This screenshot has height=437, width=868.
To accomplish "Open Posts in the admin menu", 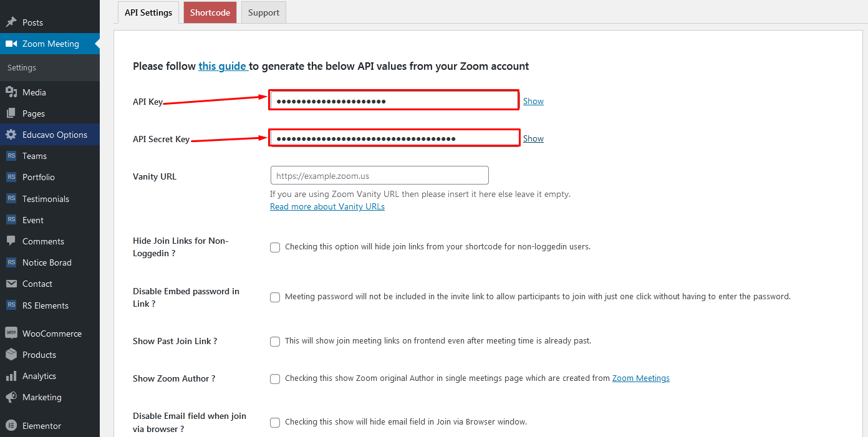I will [50, 22].
